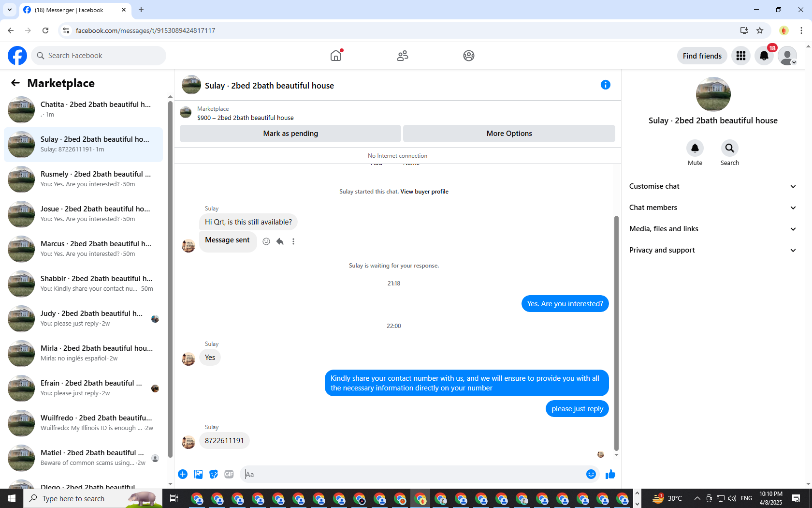Open Wuilfredo conversation
812x508 pixels.
(83, 423)
